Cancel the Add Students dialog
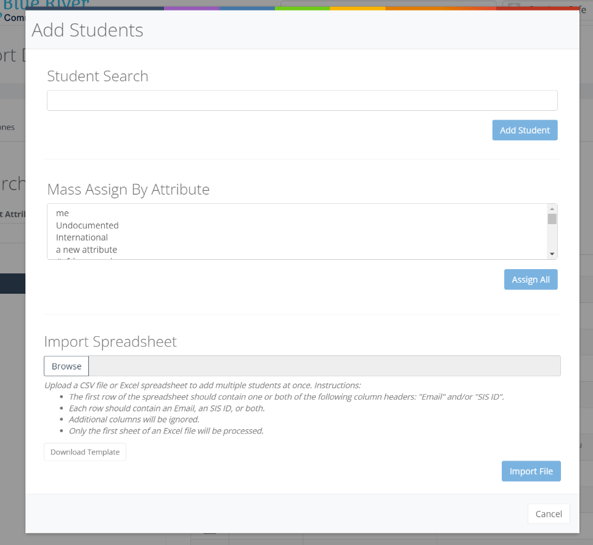The image size is (593, 545). click(x=548, y=514)
